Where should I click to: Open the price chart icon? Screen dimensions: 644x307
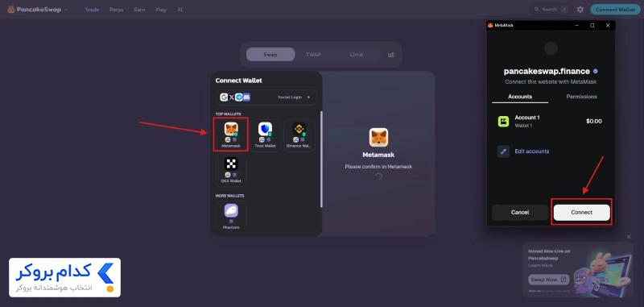(x=391, y=54)
